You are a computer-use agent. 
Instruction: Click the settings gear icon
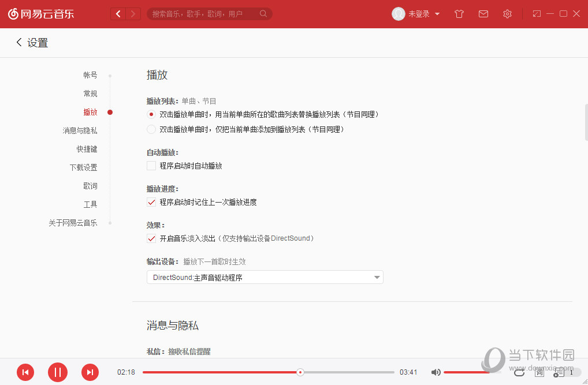[x=507, y=13]
